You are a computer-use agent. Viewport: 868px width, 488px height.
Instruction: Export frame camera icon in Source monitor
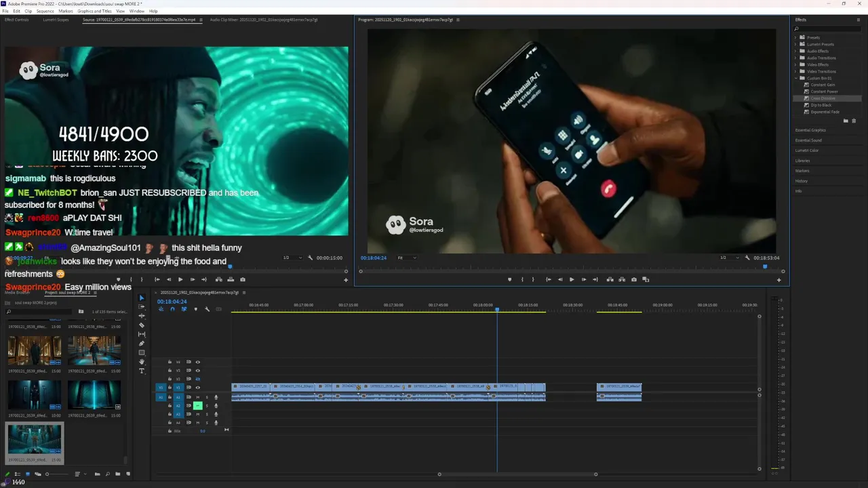tap(243, 279)
